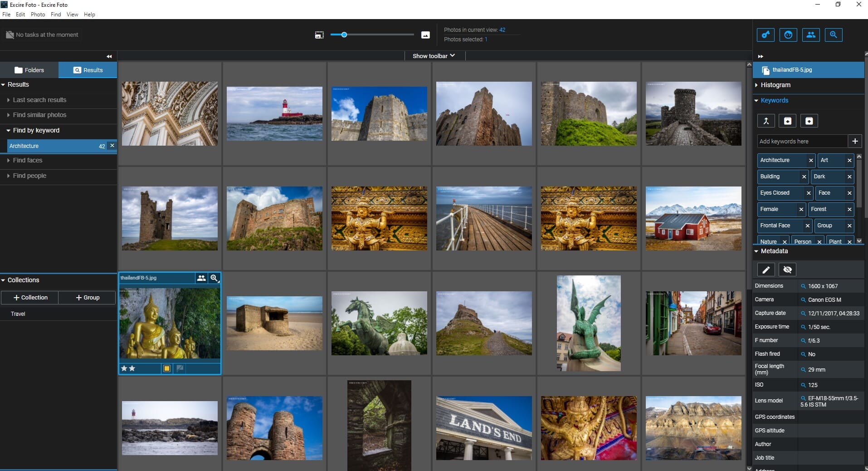868x471 pixels.
Task: Open the Photo menu
Action: (38, 15)
